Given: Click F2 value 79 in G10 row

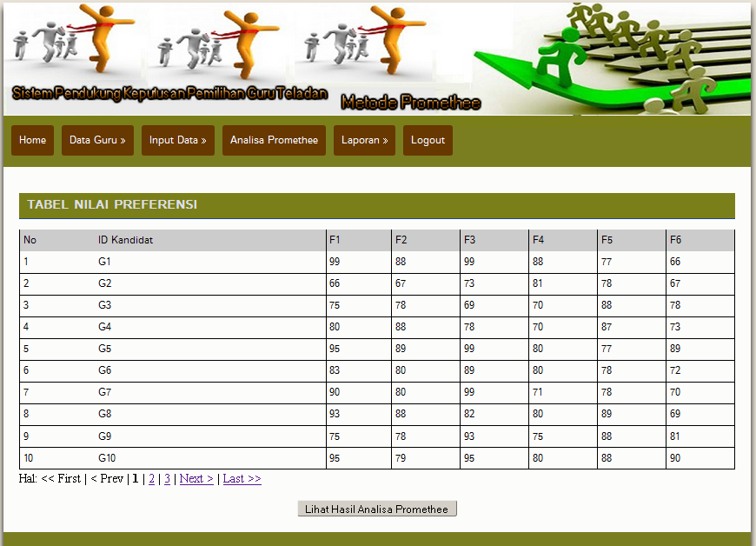Looking at the screenshot, I should pos(426,457).
